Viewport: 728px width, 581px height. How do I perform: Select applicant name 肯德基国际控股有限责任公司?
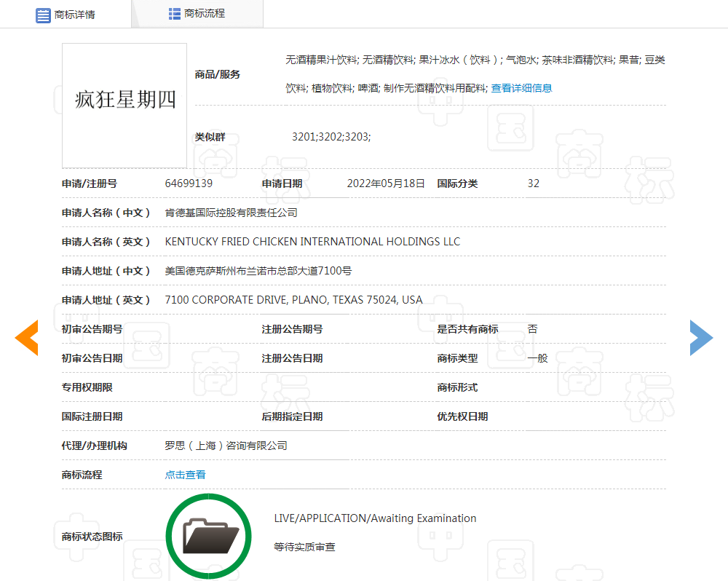[232, 213]
